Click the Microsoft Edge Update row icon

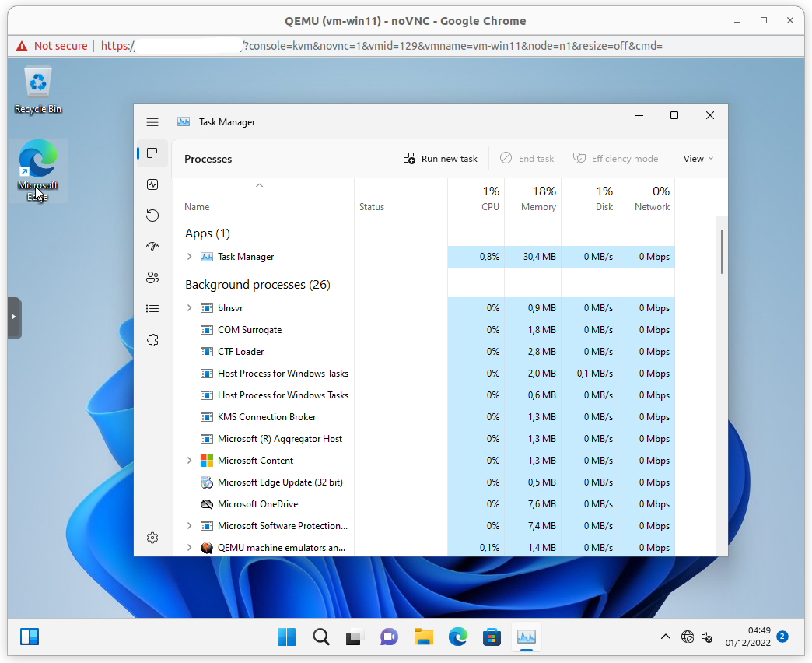(207, 482)
